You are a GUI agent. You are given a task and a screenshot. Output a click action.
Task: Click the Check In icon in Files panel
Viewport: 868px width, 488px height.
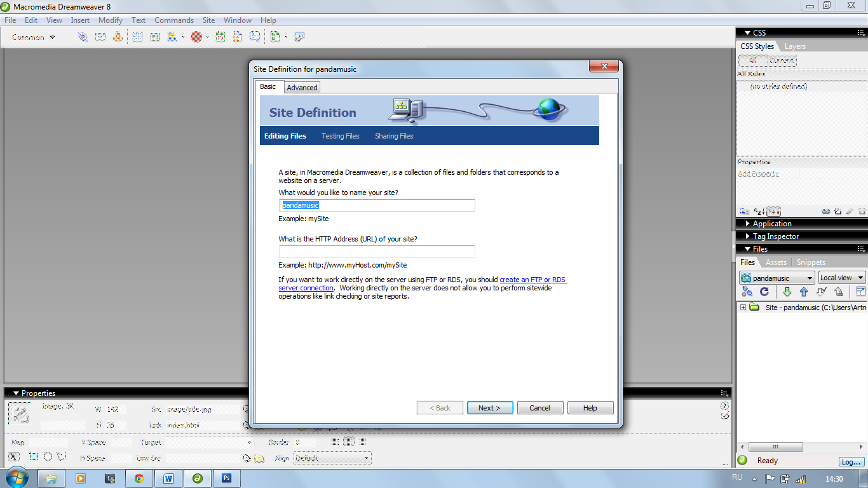click(x=838, y=292)
